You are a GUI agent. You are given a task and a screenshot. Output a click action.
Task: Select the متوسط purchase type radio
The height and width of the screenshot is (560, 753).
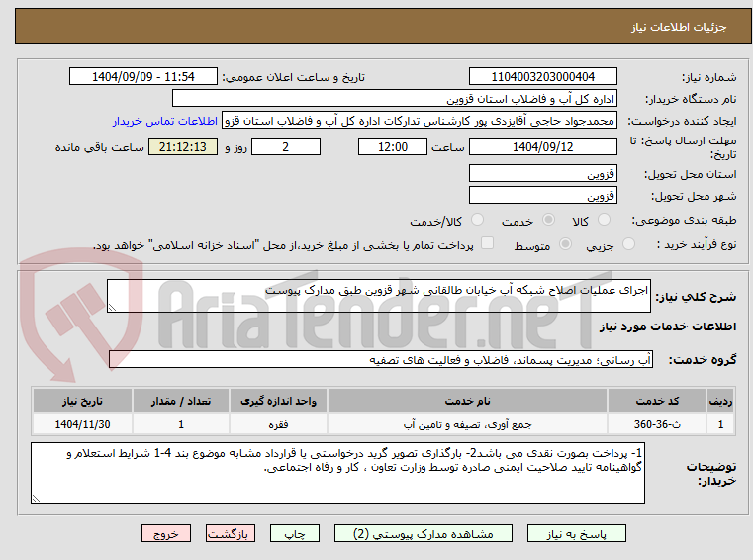[566, 244]
